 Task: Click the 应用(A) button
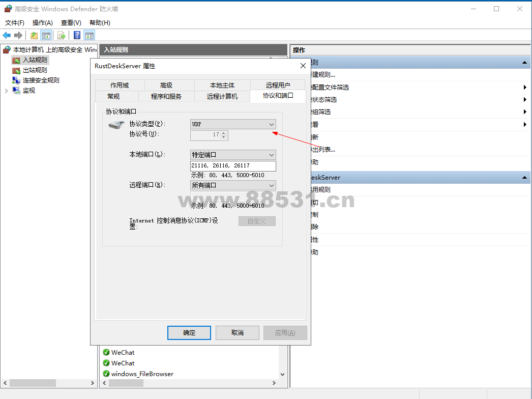pos(285,333)
